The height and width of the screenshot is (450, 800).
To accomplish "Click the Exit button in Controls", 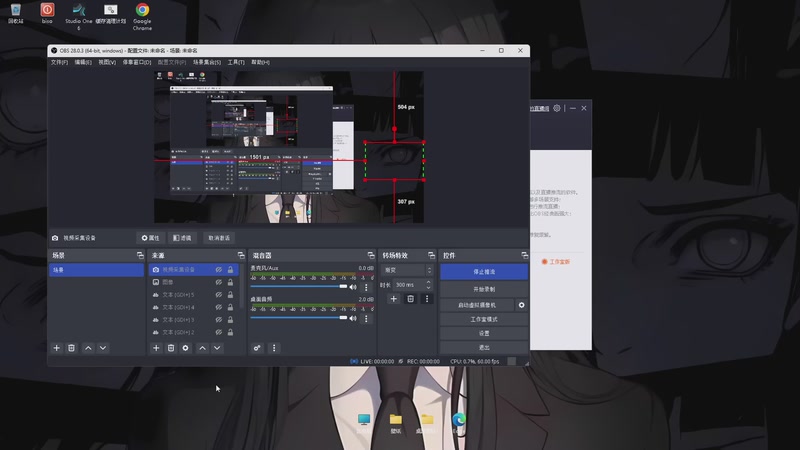I will 484,347.
